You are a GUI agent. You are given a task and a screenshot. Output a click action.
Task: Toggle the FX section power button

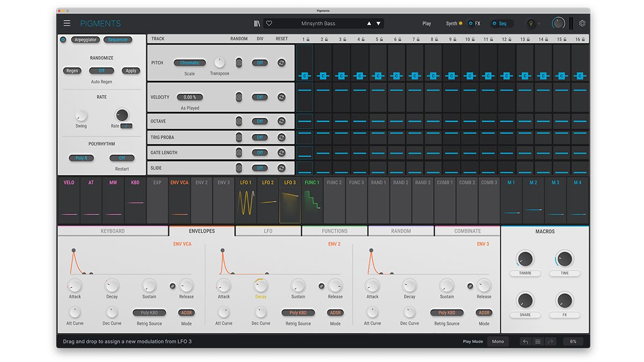(471, 24)
